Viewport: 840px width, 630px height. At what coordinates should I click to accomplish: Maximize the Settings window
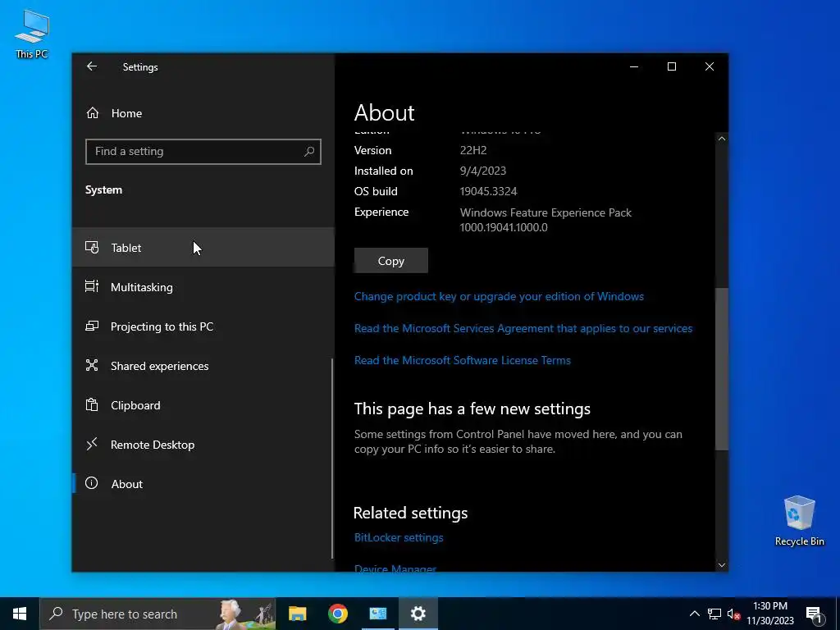[x=671, y=66]
